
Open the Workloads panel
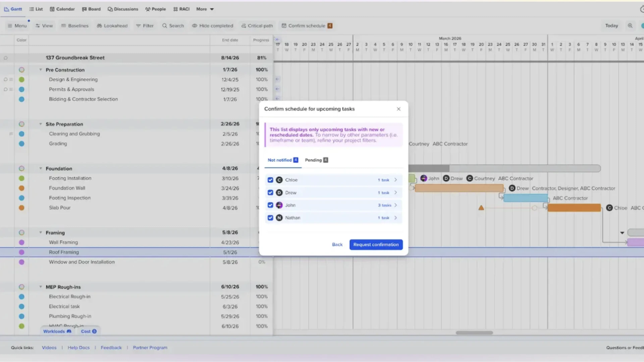(57, 331)
